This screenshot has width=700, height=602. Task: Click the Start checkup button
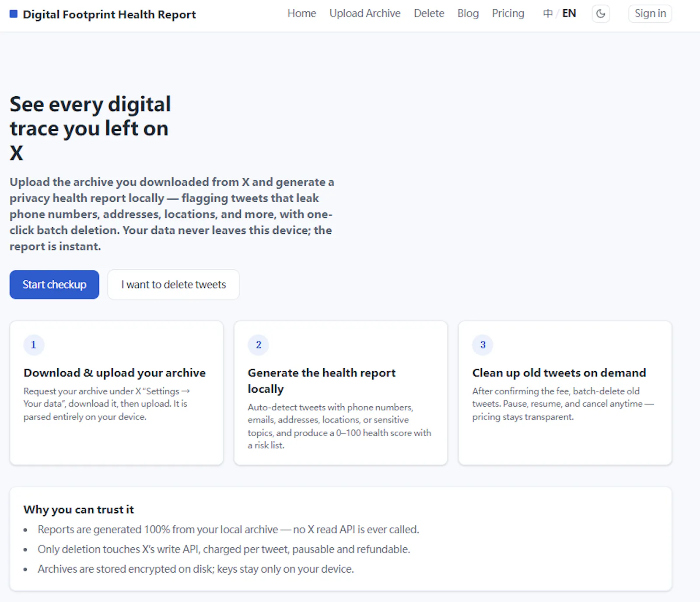(x=54, y=285)
